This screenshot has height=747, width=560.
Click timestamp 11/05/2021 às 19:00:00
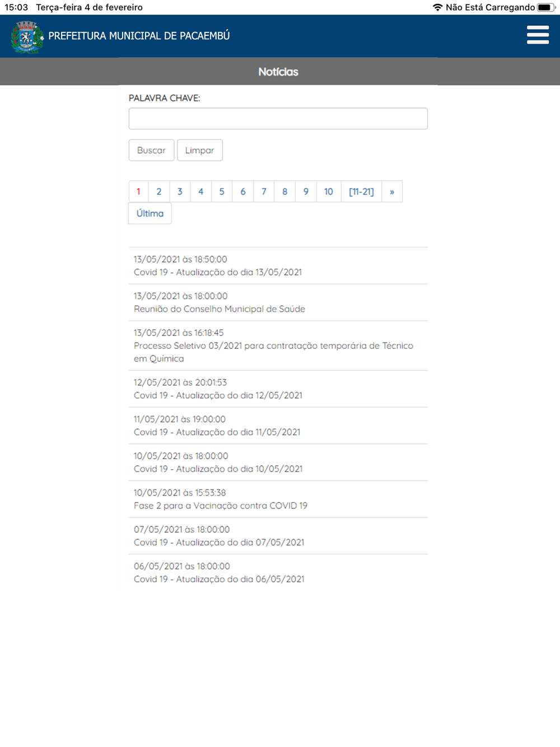coord(180,419)
